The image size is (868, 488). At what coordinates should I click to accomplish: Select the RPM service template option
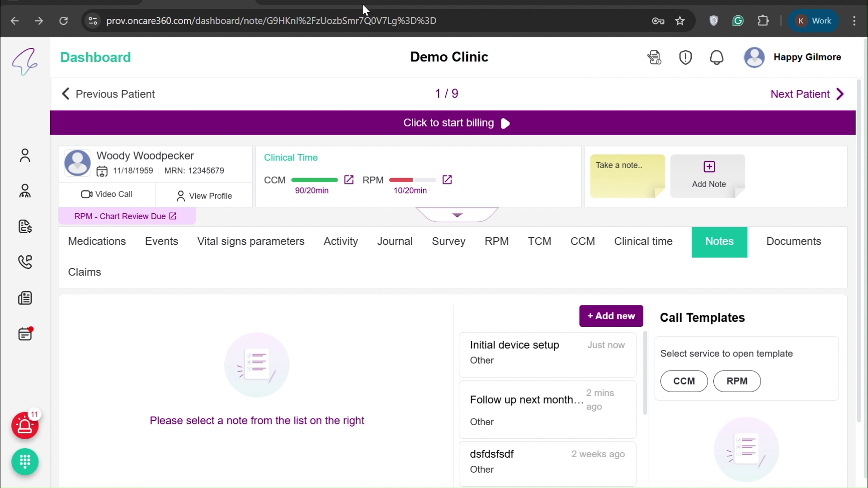[737, 381]
